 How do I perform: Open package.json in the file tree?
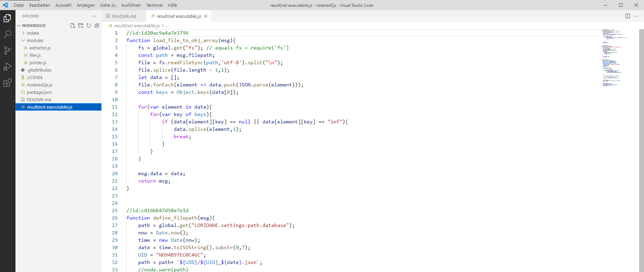click(x=58, y=92)
